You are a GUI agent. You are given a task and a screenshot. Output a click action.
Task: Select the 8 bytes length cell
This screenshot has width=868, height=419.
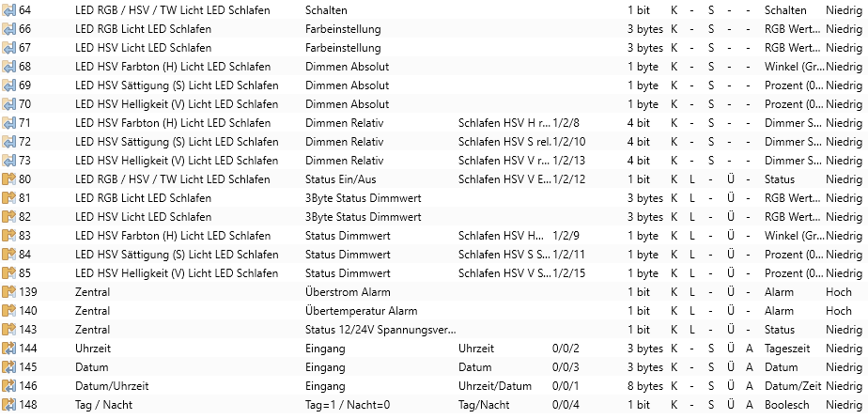click(645, 386)
